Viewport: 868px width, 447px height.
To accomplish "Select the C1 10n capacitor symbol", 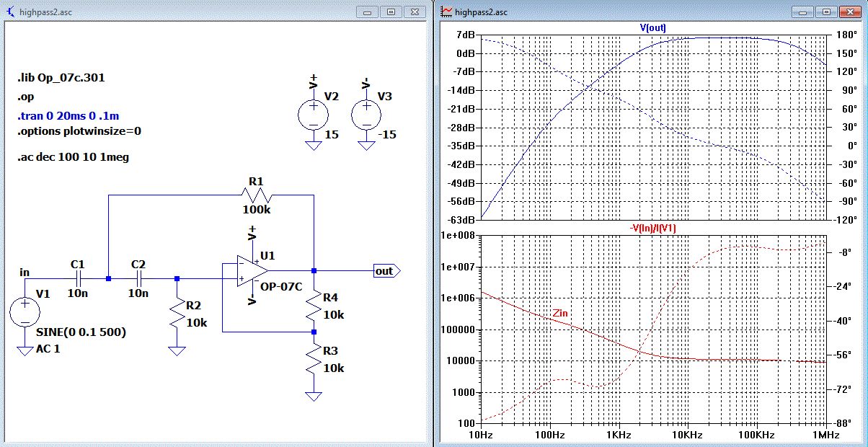I will click(79, 278).
